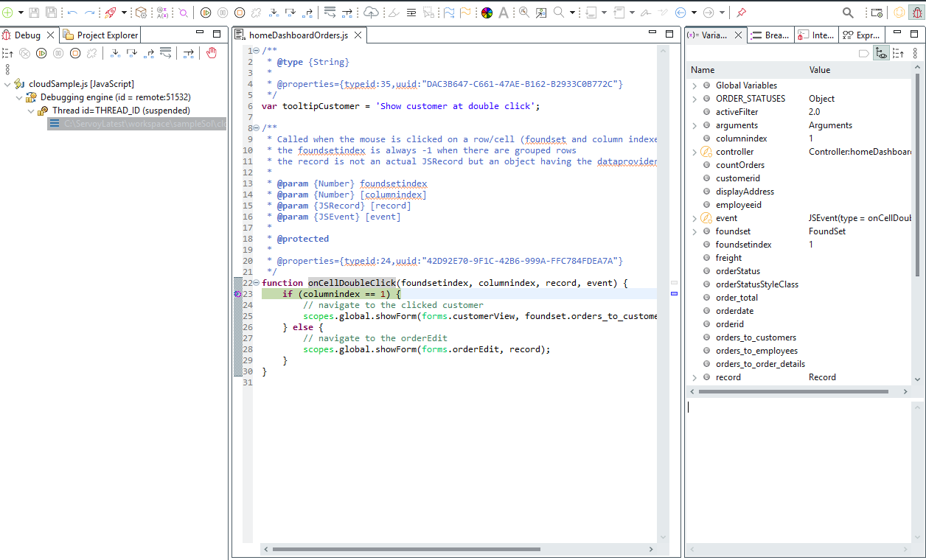The width and height of the screenshot is (926, 560).
Task: Select the Thread id=THREAD_ID (suspended) entry
Action: (120, 111)
